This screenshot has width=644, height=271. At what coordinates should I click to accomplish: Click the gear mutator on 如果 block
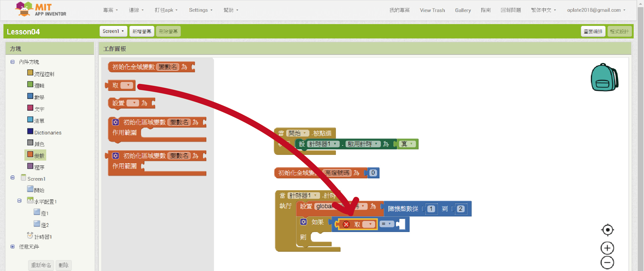pyautogui.click(x=304, y=222)
